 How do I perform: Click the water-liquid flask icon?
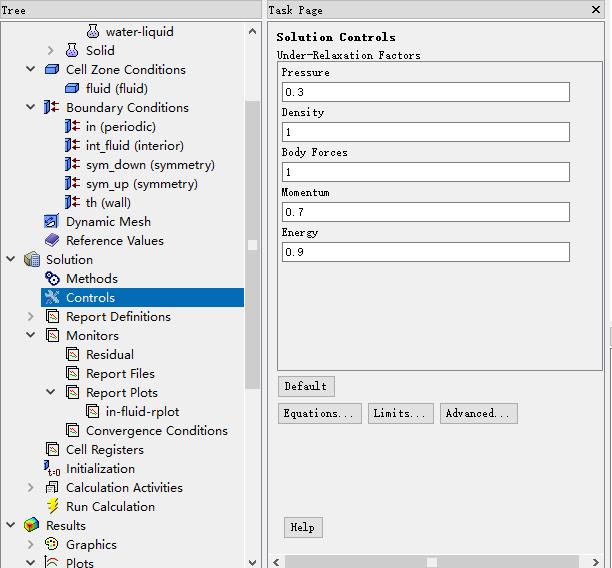(93, 31)
